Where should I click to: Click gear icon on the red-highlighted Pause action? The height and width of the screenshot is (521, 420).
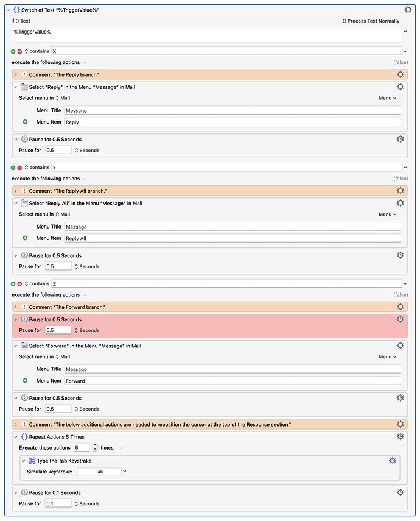400,319
